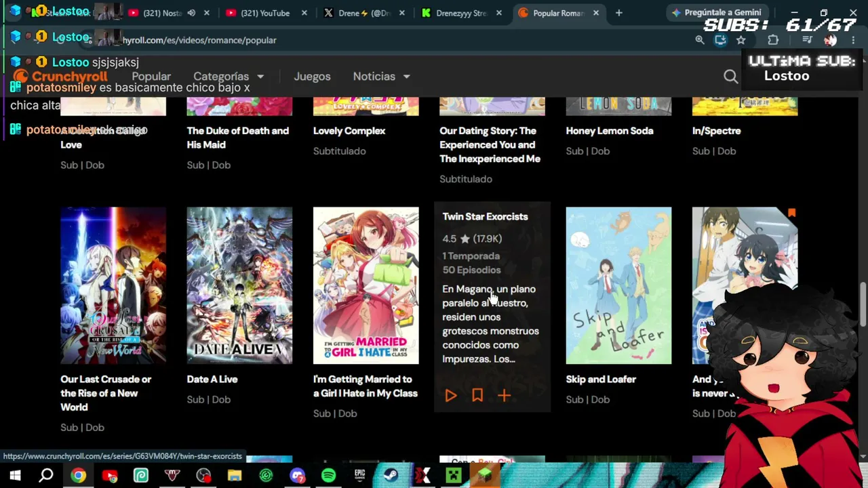Click the '1 Temporada' text
Image resolution: width=868 pixels, height=488 pixels.
[x=471, y=256]
